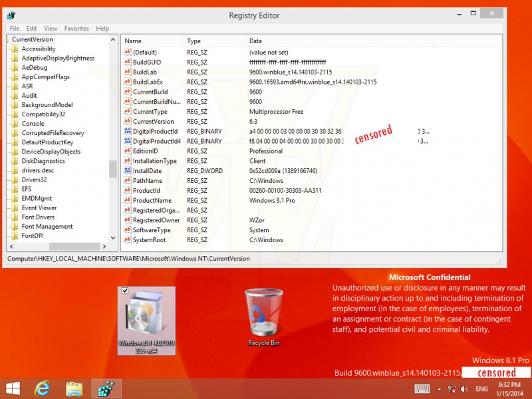This screenshot has width=532, height=399.
Task: Open File Explorer from the taskbar
Action: [x=74, y=388]
